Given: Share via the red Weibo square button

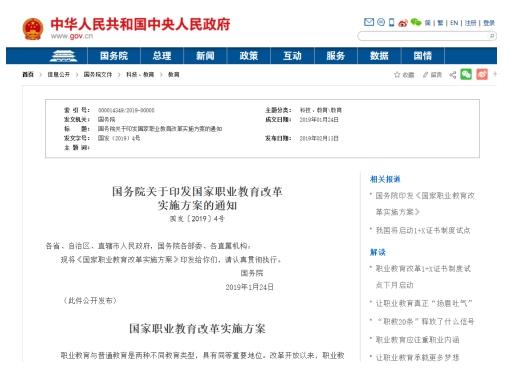Looking at the screenshot, I should coord(482,74).
